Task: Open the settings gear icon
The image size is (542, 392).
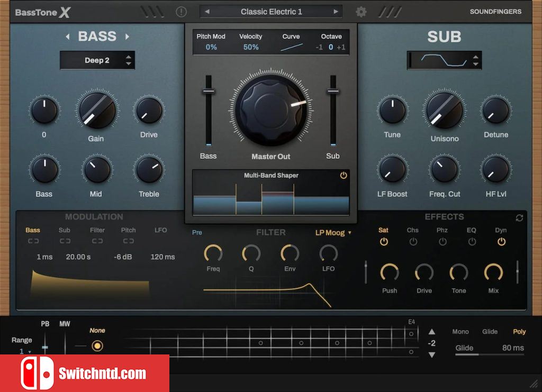Action: tap(361, 12)
